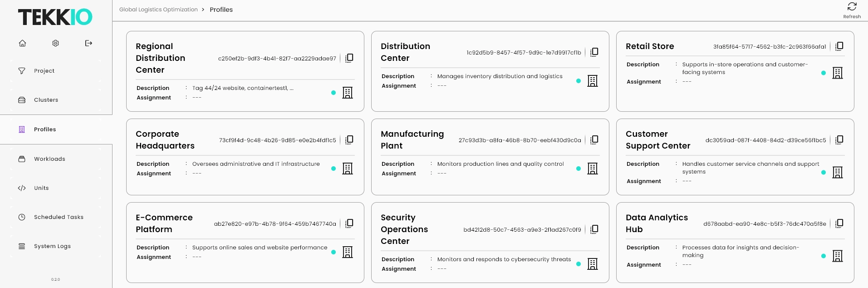The height and width of the screenshot is (288, 868).
Task: Click Regional Distribution Center title
Action: [160, 58]
